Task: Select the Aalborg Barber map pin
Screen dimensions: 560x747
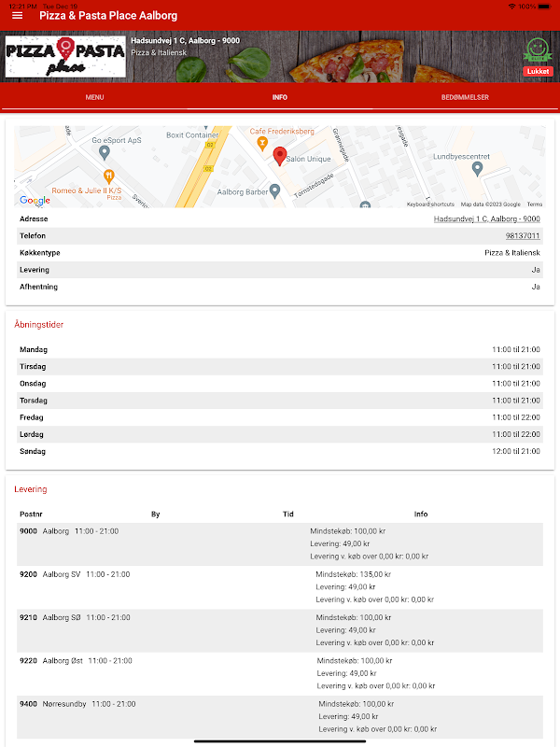Action: tap(274, 191)
